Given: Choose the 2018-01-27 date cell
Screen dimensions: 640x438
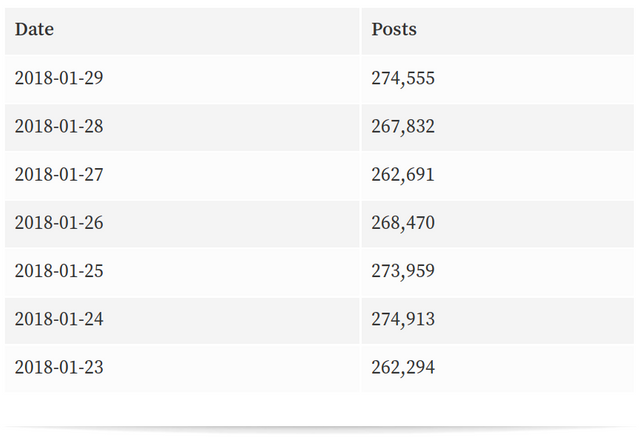Looking at the screenshot, I should pyautogui.click(x=59, y=174).
